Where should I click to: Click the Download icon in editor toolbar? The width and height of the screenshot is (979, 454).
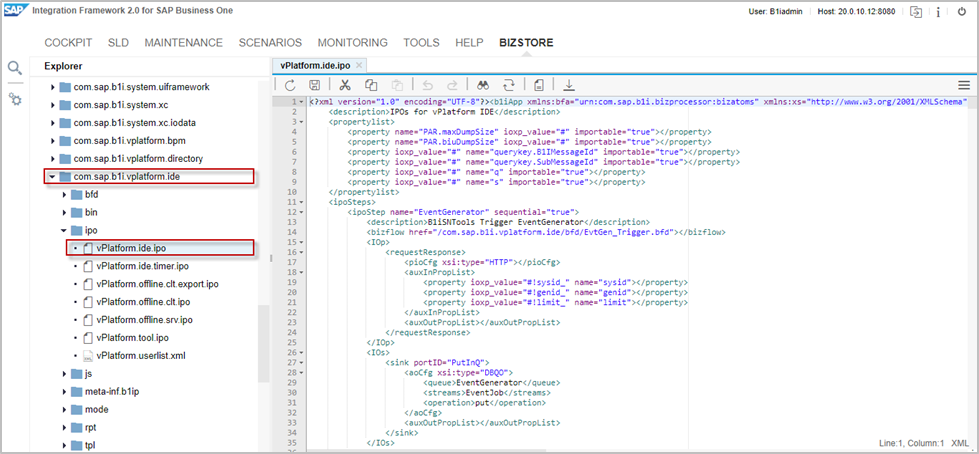[569, 86]
